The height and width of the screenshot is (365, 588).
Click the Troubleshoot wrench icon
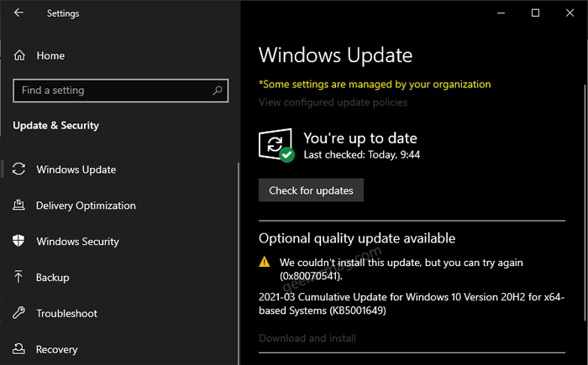18,312
